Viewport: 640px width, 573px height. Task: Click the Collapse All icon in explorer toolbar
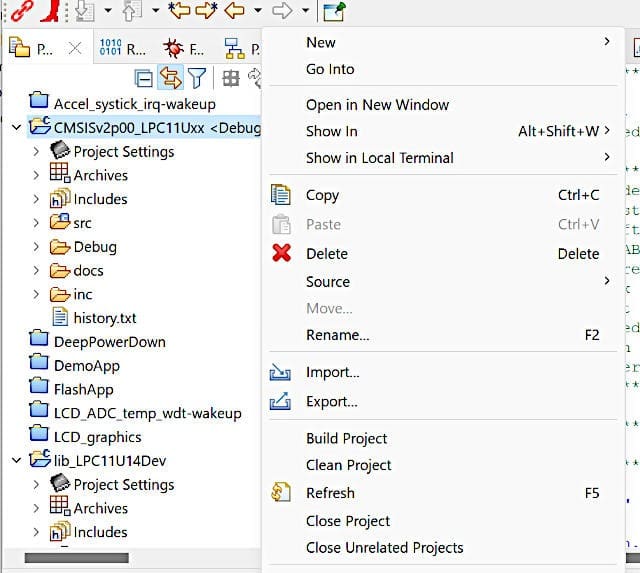(x=144, y=78)
